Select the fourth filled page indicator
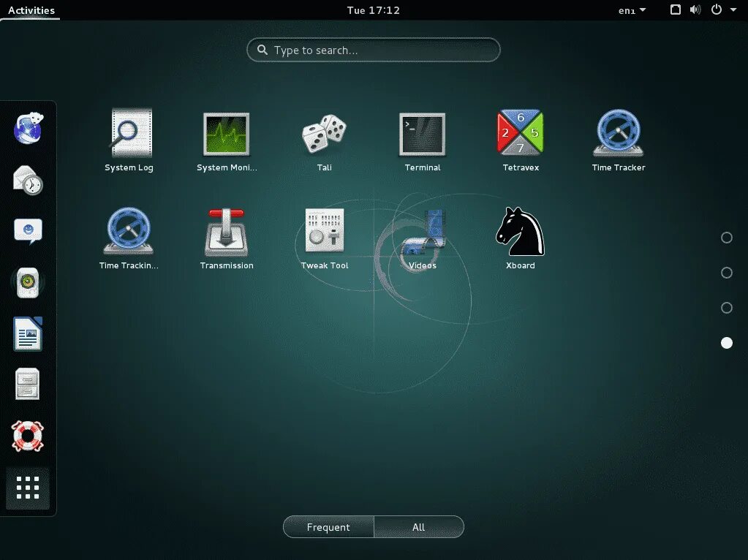The height and width of the screenshot is (560, 748). (727, 343)
